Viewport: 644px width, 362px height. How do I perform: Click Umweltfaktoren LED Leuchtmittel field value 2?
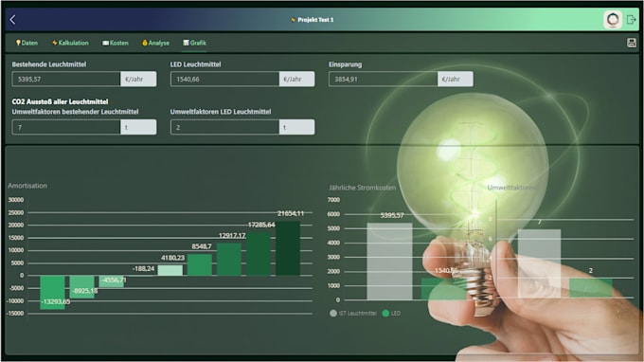coord(224,127)
